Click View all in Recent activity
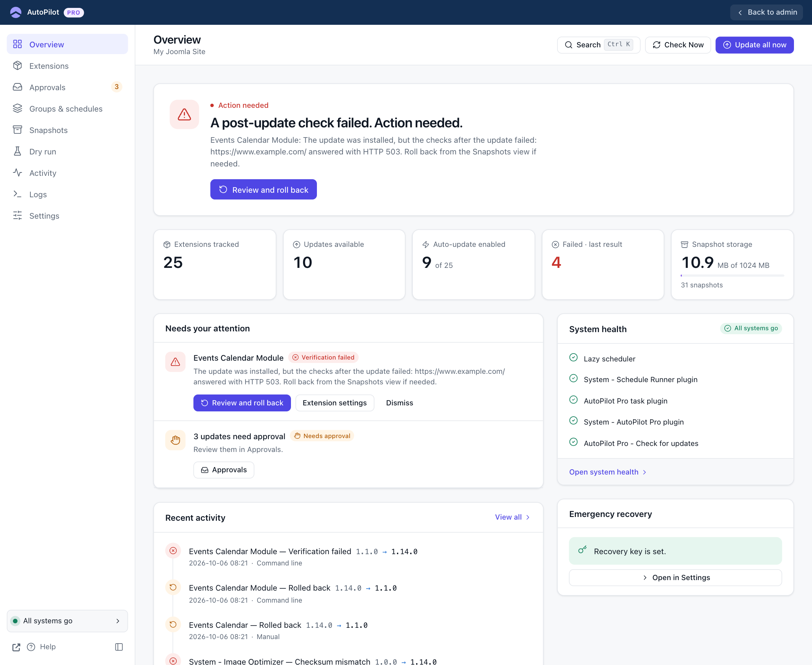Viewport: 812px width, 665px height. (x=512, y=517)
